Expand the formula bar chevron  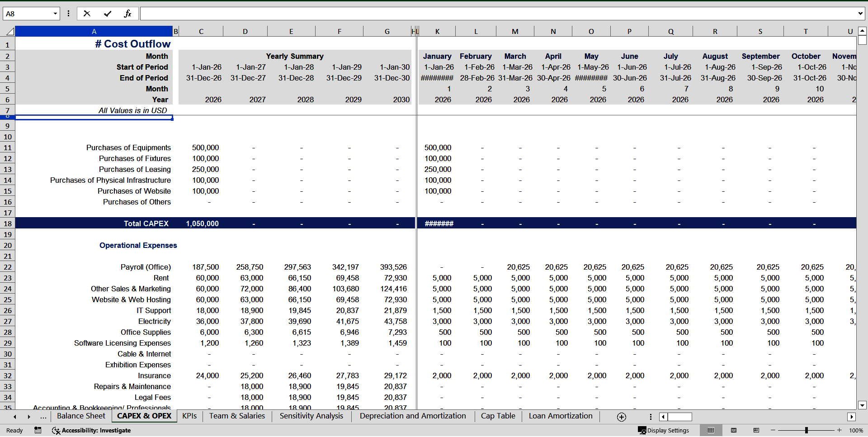860,14
